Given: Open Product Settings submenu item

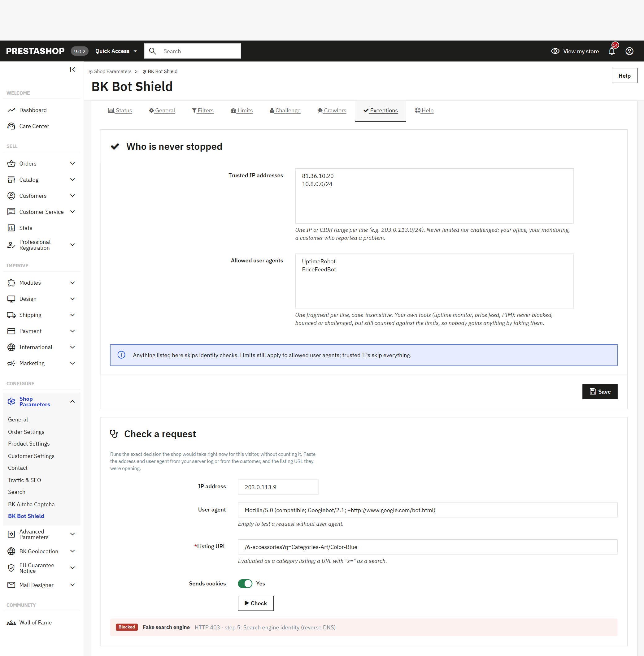Looking at the screenshot, I should click(x=29, y=444).
